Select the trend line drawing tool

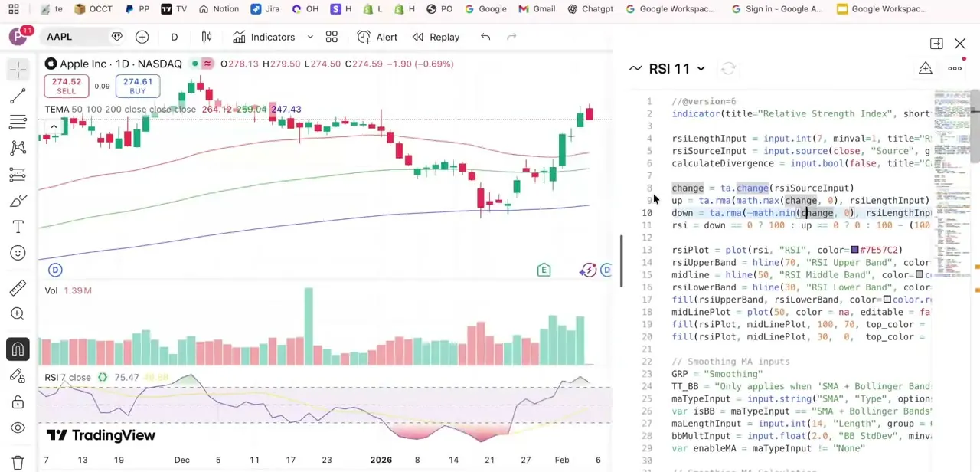pos(18,96)
